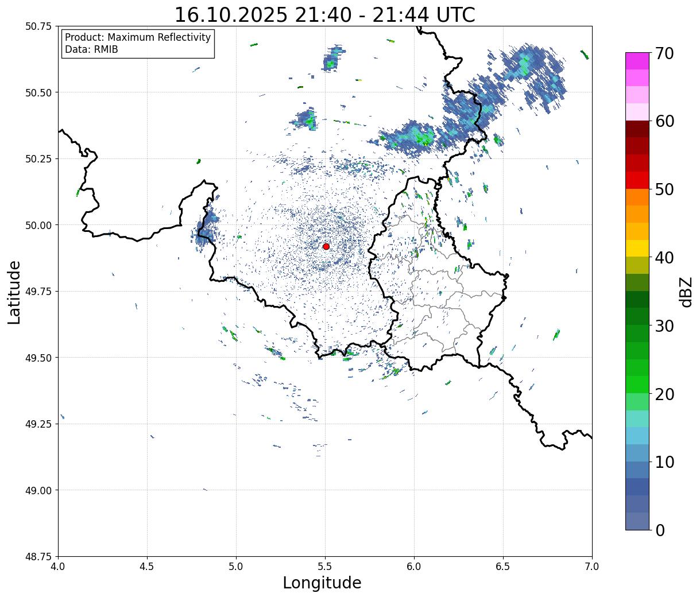Image resolution: width=700 pixels, height=597 pixels.
Task: Click the dark maroon swatch below 60 dBZ
Action: [x=637, y=129]
